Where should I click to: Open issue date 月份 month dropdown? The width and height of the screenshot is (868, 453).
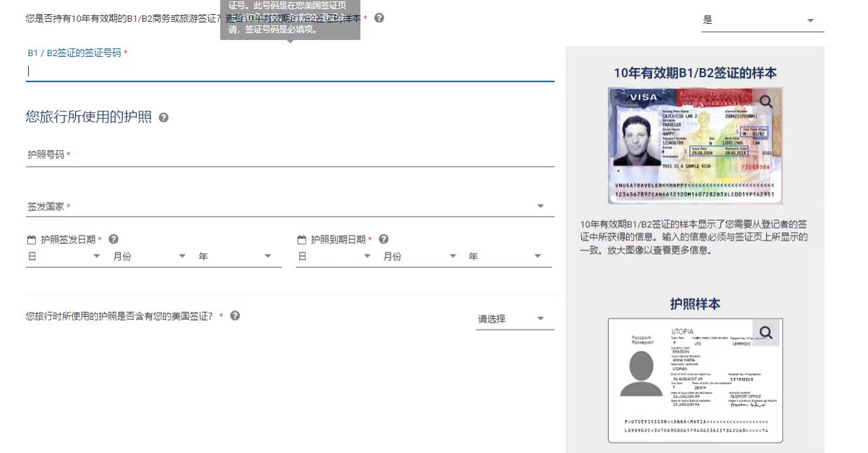[x=149, y=257]
